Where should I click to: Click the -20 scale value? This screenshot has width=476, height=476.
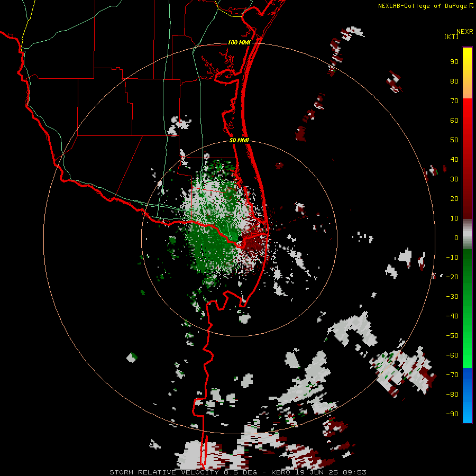coord(452,277)
